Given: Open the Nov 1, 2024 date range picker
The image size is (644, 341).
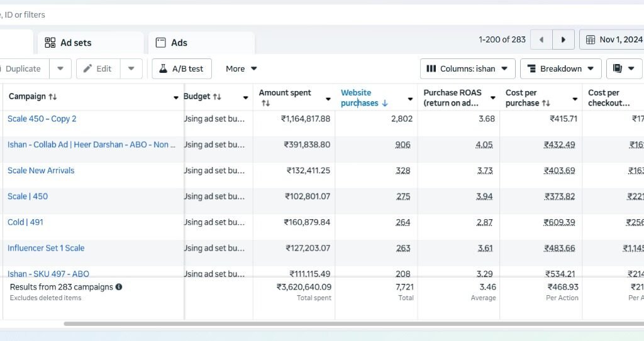Looking at the screenshot, I should tap(614, 40).
